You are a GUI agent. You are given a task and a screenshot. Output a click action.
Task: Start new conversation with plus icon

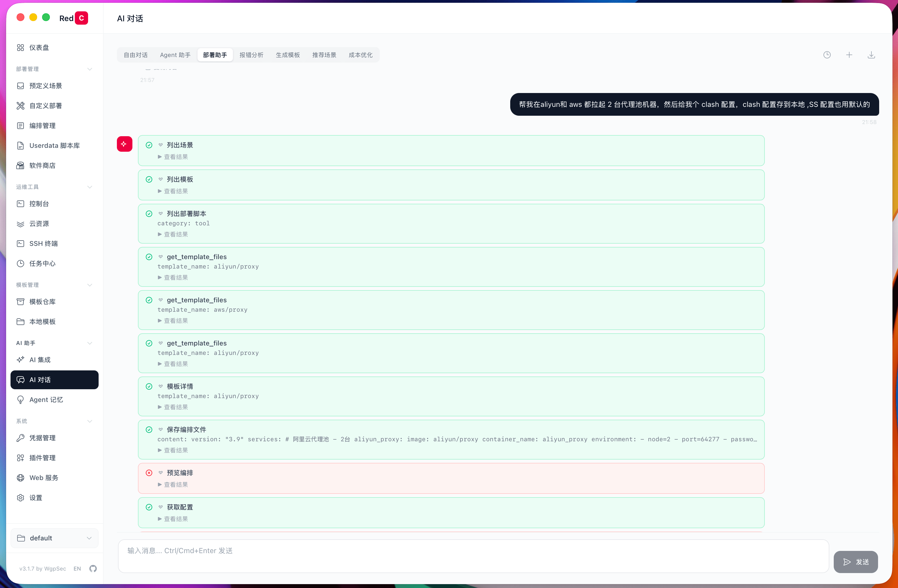(x=849, y=55)
